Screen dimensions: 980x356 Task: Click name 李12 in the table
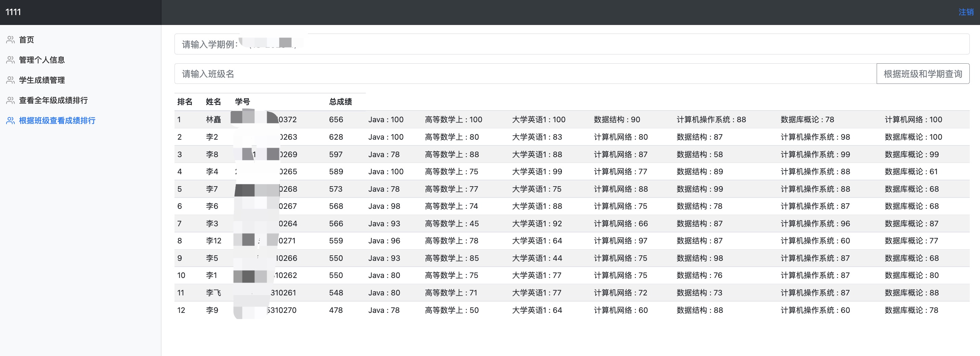coord(214,241)
